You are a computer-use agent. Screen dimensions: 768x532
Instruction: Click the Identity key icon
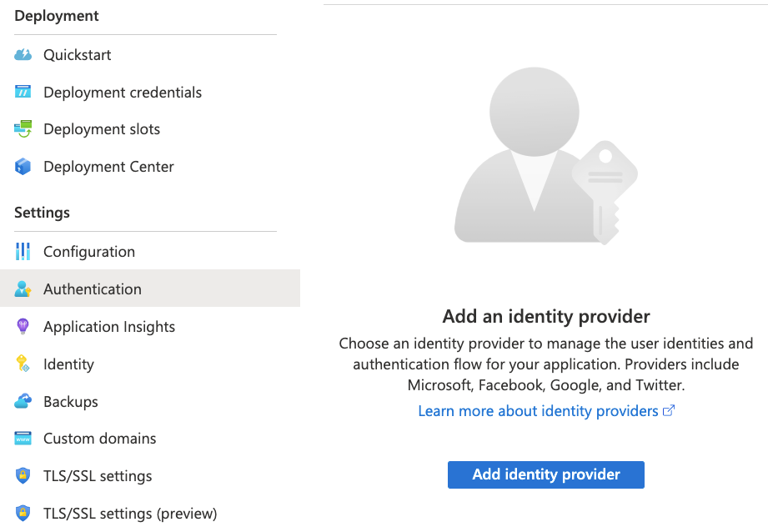click(x=23, y=364)
